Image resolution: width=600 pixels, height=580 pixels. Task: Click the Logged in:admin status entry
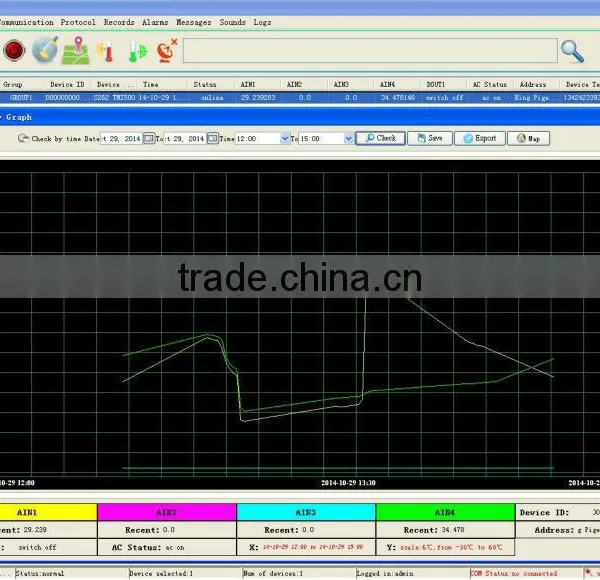385,573
